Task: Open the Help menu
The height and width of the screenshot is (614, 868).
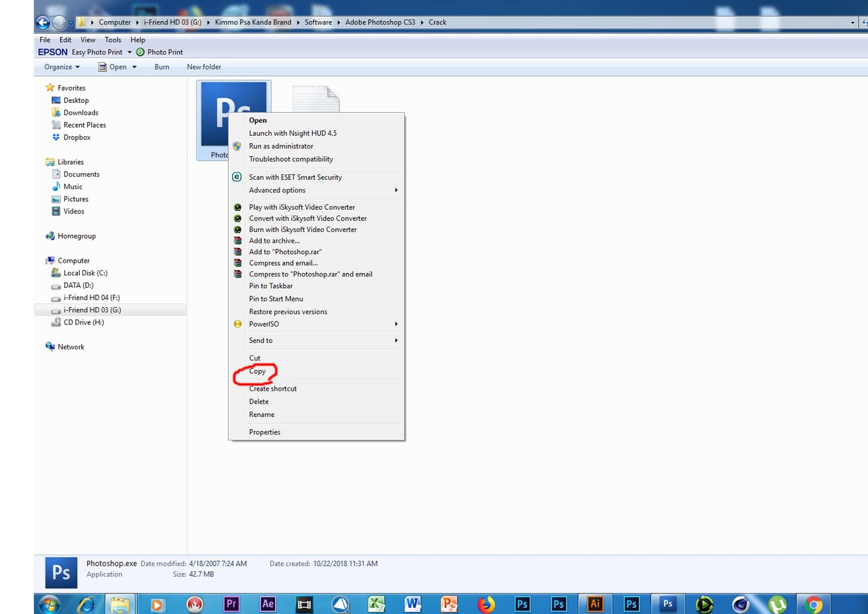Action: [x=138, y=40]
